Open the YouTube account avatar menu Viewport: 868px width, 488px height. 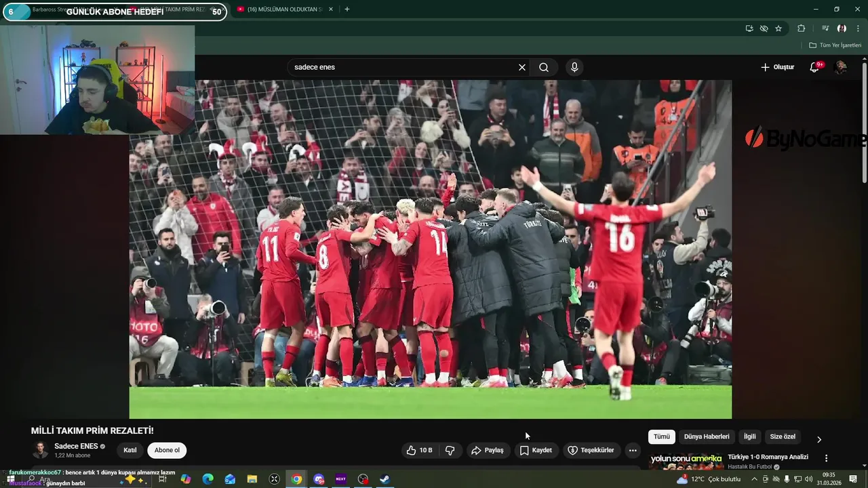[840, 67]
